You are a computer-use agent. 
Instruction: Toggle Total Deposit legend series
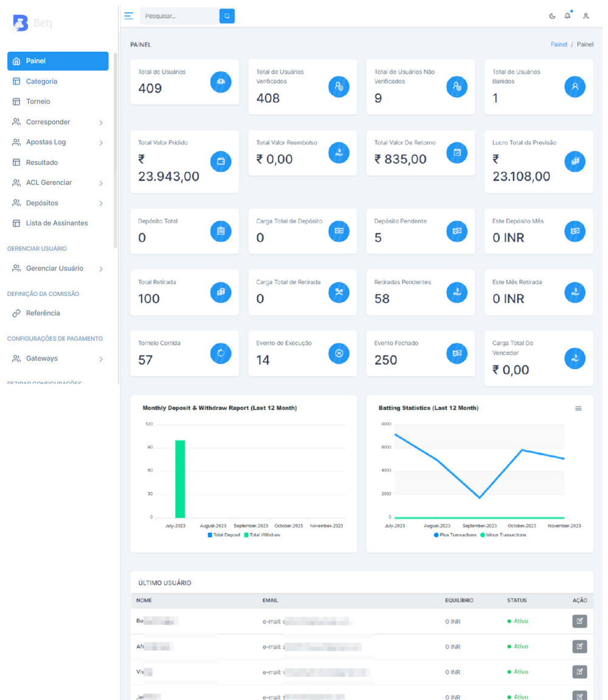[x=224, y=535]
